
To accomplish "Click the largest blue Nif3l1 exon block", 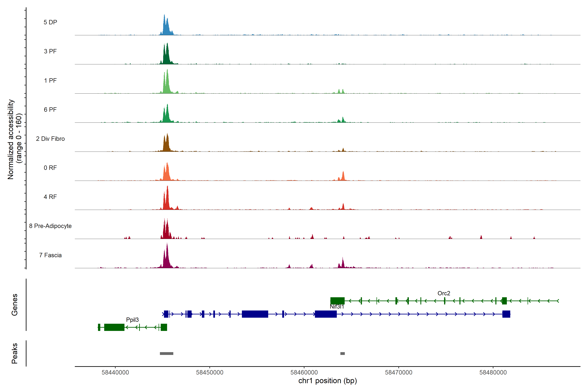I will point(255,314).
